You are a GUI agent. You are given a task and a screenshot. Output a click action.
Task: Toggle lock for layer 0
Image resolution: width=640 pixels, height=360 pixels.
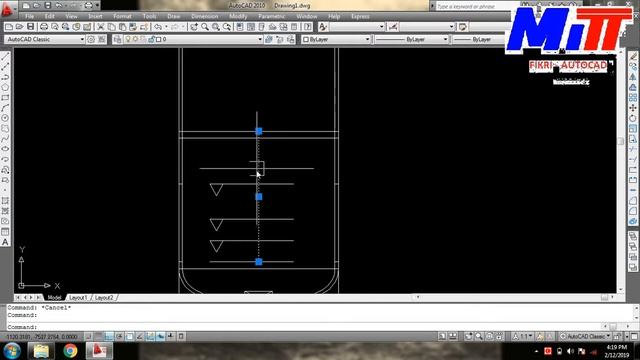pyautogui.click(x=151, y=39)
